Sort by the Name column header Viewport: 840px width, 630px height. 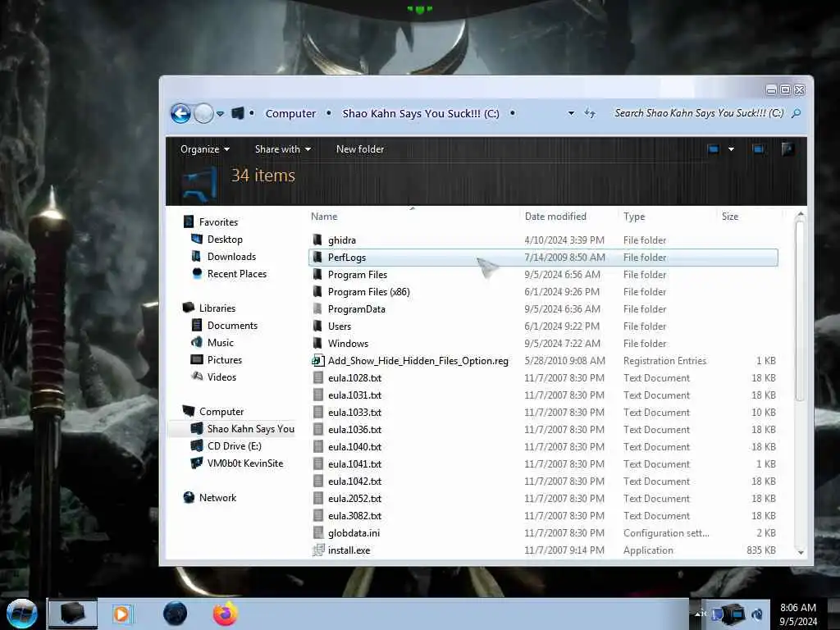pyautogui.click(x=324, y=217)
